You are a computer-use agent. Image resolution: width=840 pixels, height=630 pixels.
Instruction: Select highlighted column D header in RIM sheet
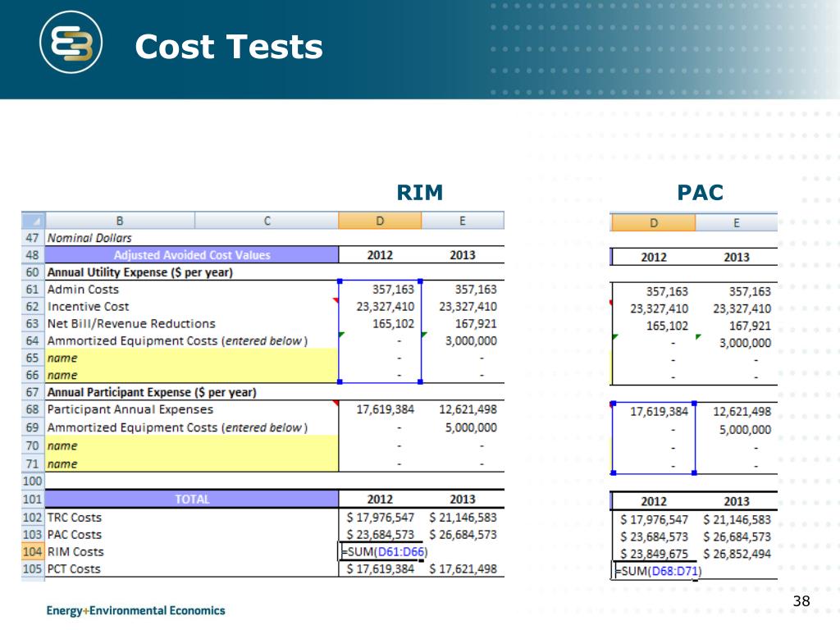(x=380, y=221)
